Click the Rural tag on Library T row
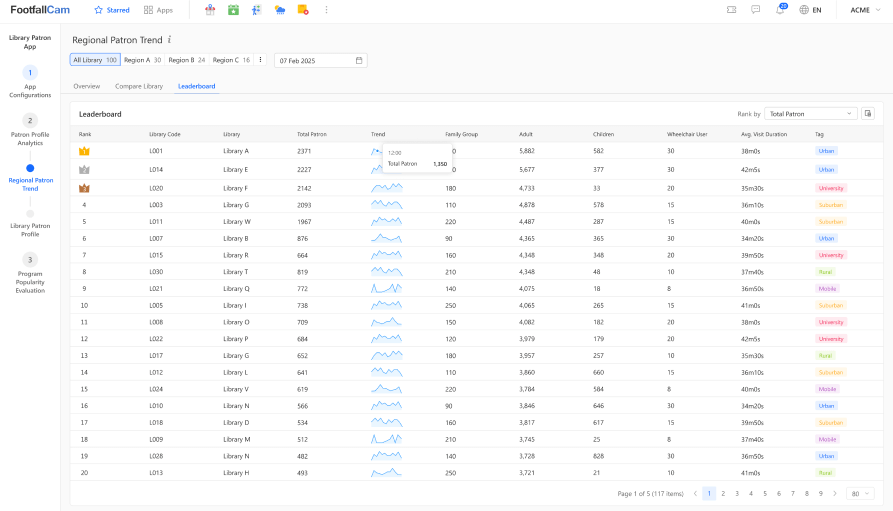This screenshot has height=511, width=893. [825, 272]
